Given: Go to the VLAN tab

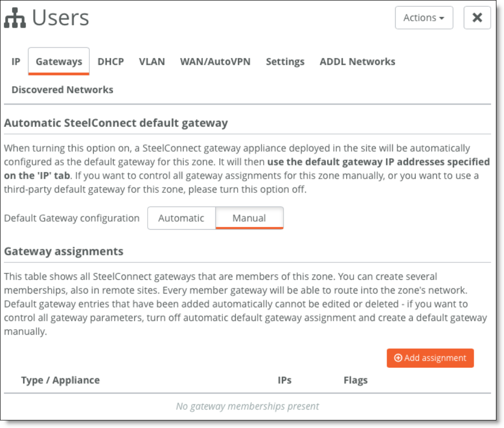Looking at the screenshot, I should 152,62.
